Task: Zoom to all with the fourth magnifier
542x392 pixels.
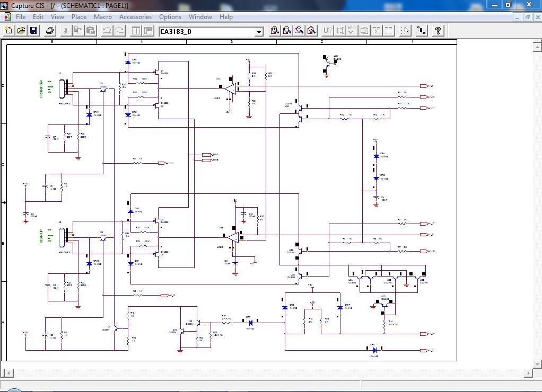Action: click(311, 31)
